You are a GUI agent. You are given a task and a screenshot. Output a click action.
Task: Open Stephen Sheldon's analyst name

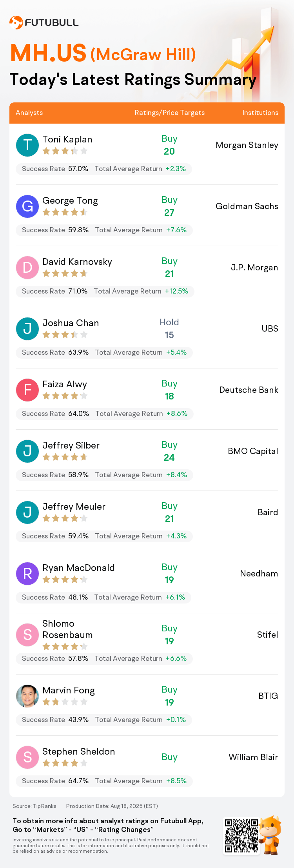coord(79,751)
